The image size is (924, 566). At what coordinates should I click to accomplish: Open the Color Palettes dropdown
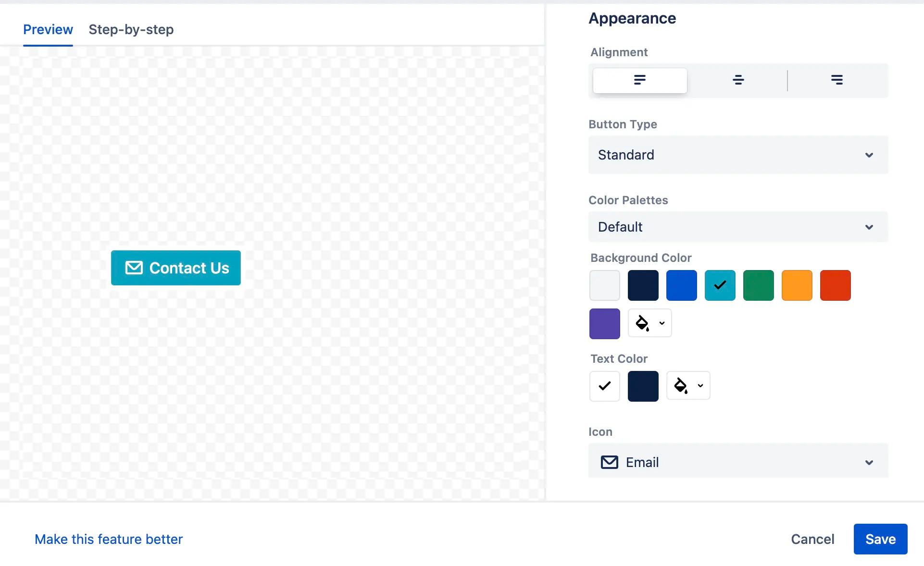coord(738,227)
